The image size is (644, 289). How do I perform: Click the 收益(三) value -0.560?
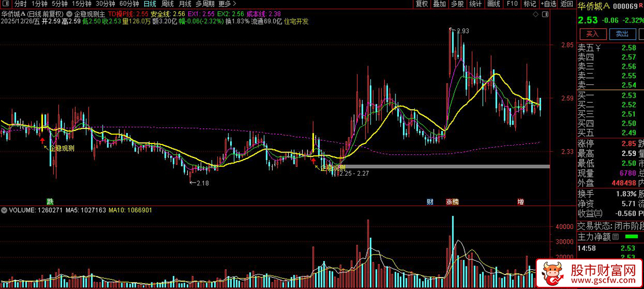click(x=625, y=214)
